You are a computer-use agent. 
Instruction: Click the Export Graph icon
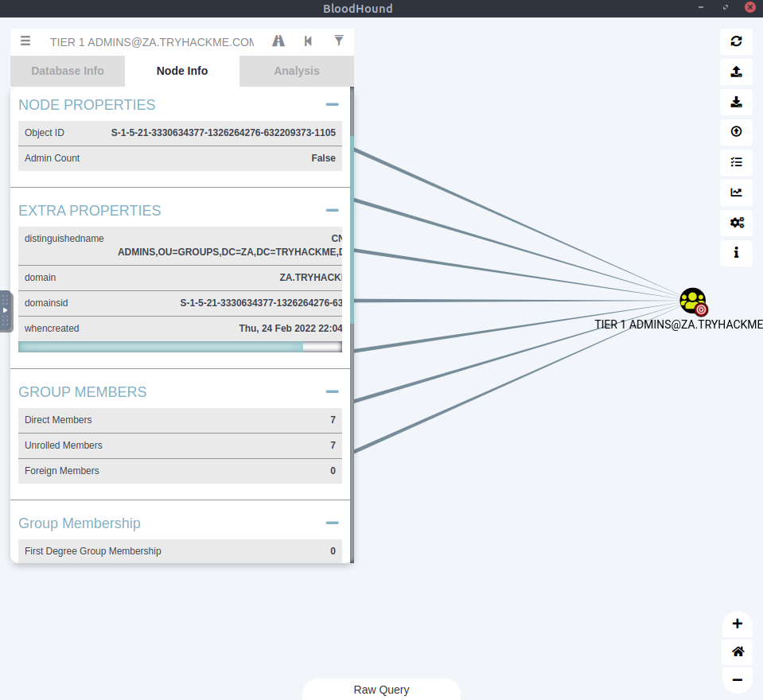click(736, 72)
